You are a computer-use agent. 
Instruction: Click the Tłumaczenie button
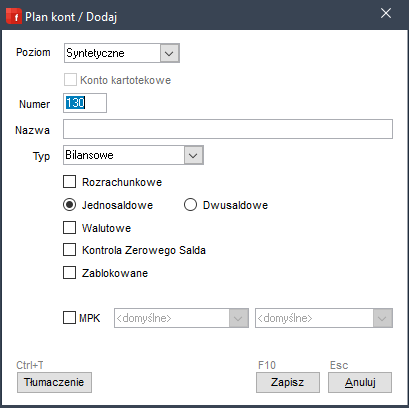(54, 382)
